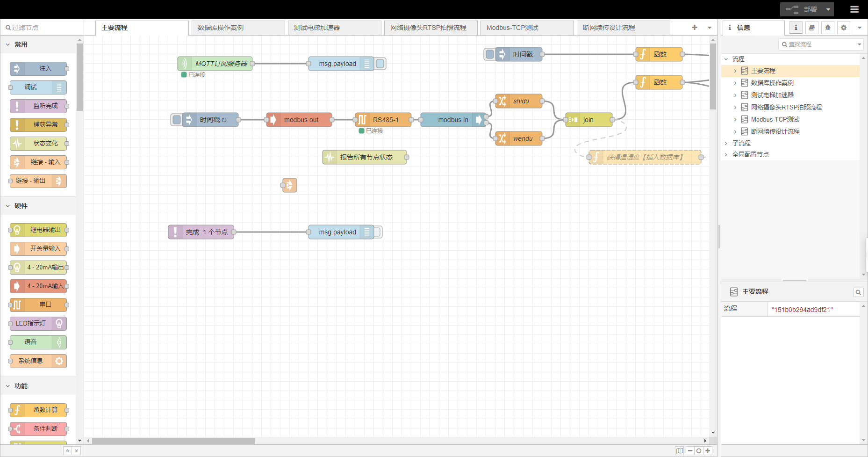The width and height of the screenshot is (868, 457).
Task: Collapse the 流程 tree section
Action: 726,59
